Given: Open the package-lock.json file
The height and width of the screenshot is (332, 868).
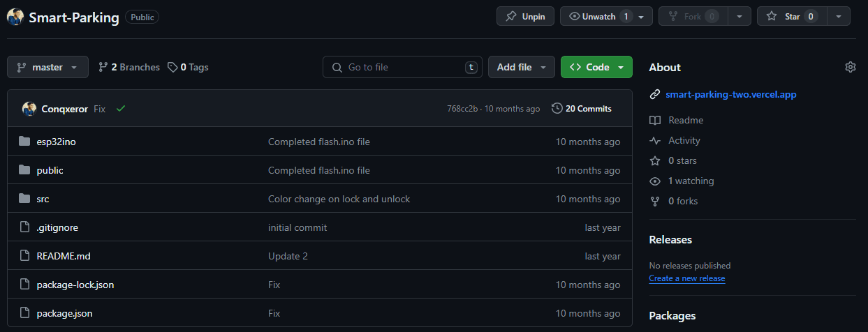Looking at the screenshot, I should [75, 285].
